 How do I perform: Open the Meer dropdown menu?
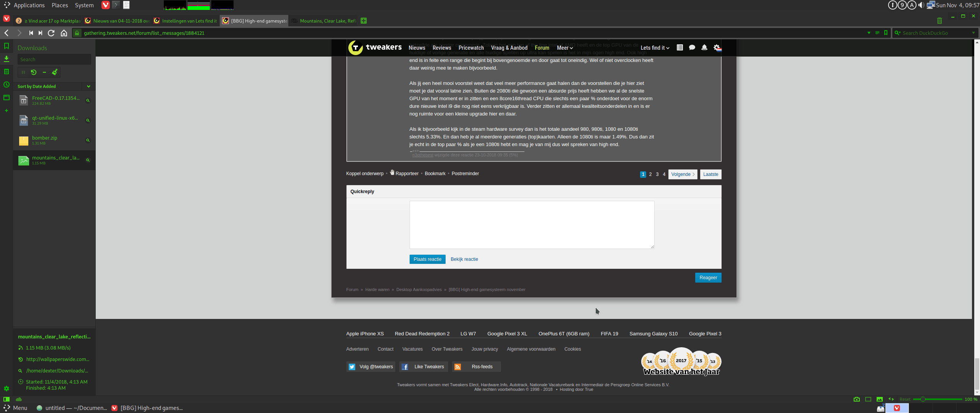click(565, 48)
